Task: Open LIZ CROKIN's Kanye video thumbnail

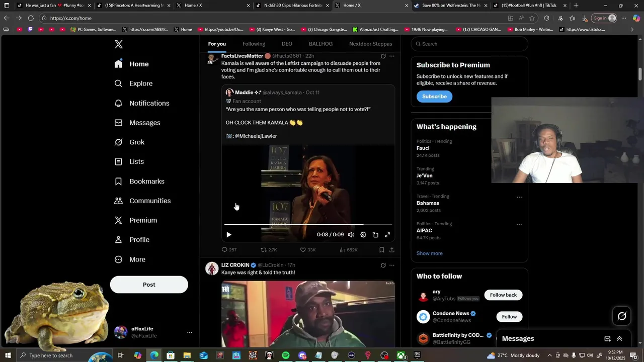Action: click(x=308, y=314)
